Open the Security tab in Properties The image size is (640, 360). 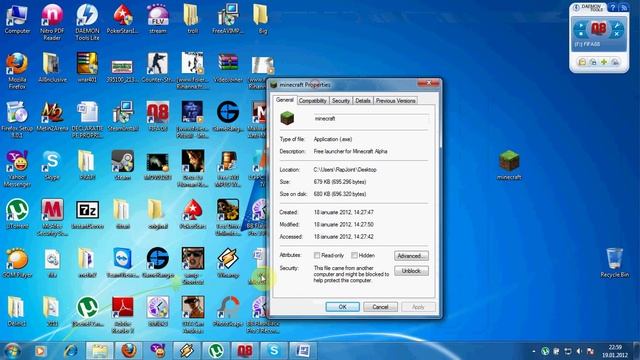[x=340, y=100]
